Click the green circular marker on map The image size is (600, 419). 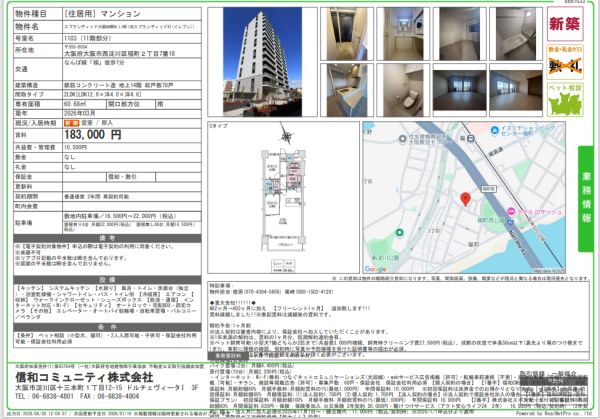click(x=399, y=232)
